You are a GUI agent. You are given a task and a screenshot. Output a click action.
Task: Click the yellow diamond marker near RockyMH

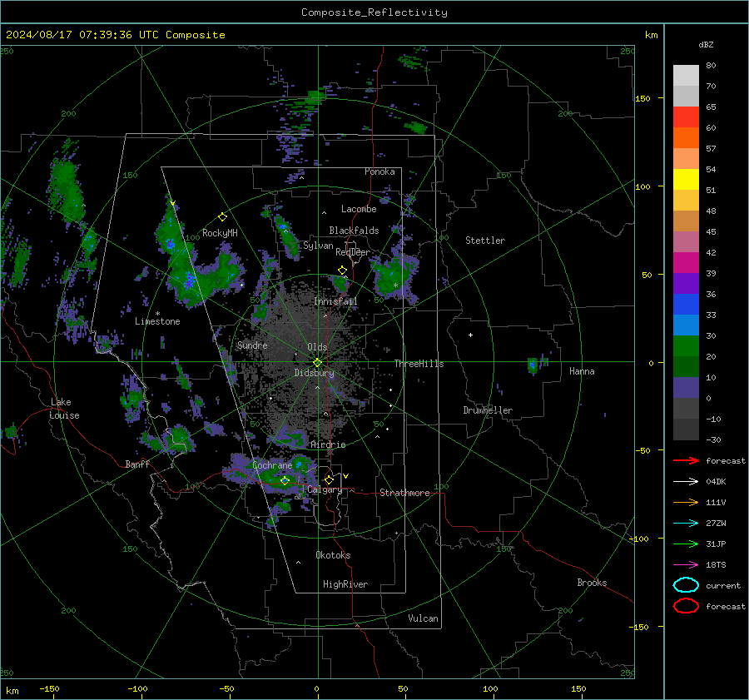pos(222,217)
